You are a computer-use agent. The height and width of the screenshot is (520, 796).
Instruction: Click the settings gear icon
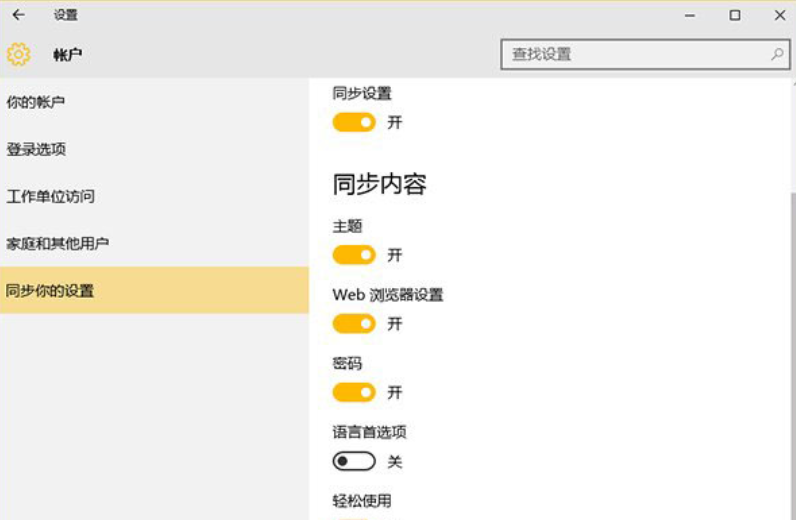coord(18,55)
